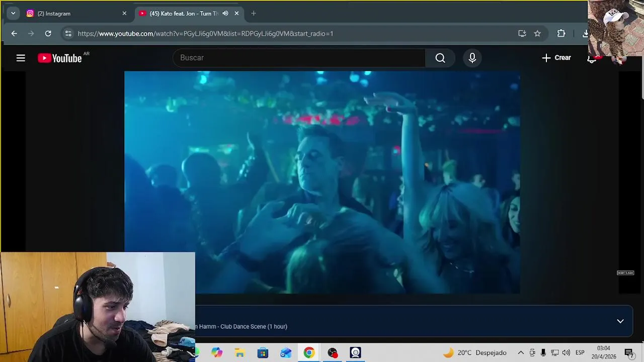Close the Instagram tab

[x=124, y=14]
